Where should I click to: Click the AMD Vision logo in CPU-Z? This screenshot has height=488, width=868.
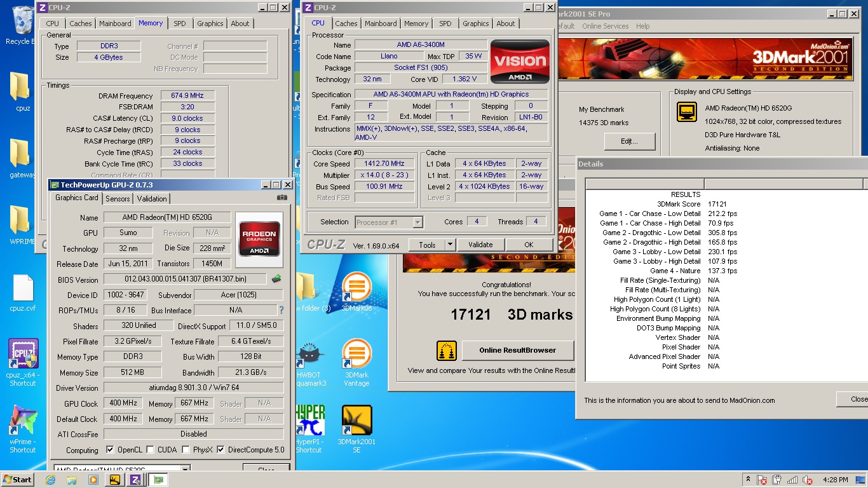[520, 62]
